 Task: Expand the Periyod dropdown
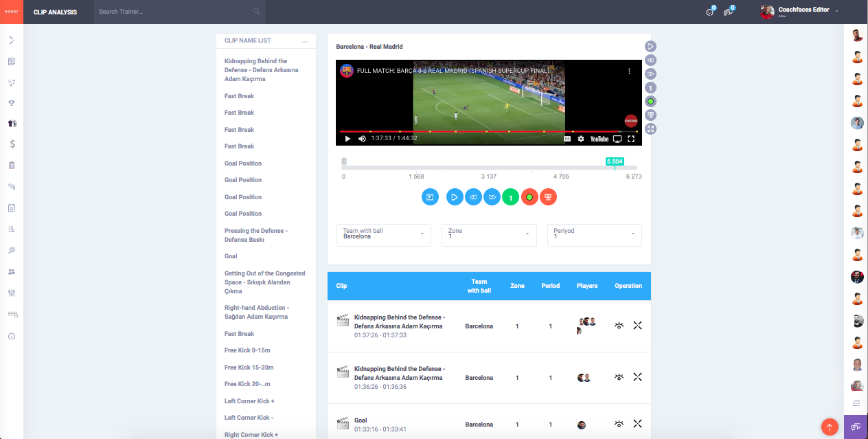594,234
